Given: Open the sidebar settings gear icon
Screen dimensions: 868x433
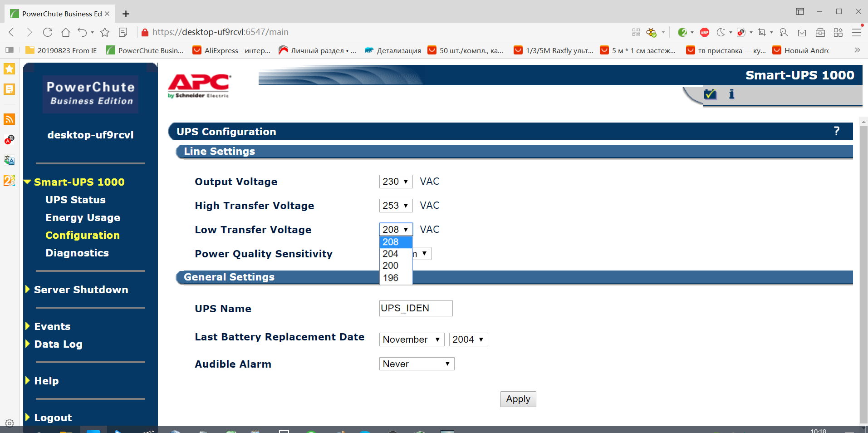Looking at the screenshot, I should [10, 423].
